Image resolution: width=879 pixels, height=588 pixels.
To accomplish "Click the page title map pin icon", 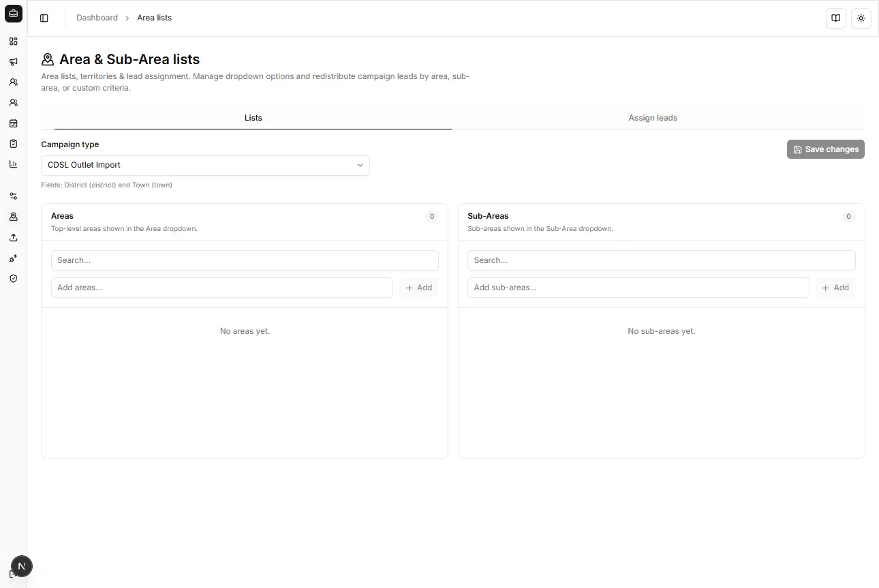I will pos(48,60).
